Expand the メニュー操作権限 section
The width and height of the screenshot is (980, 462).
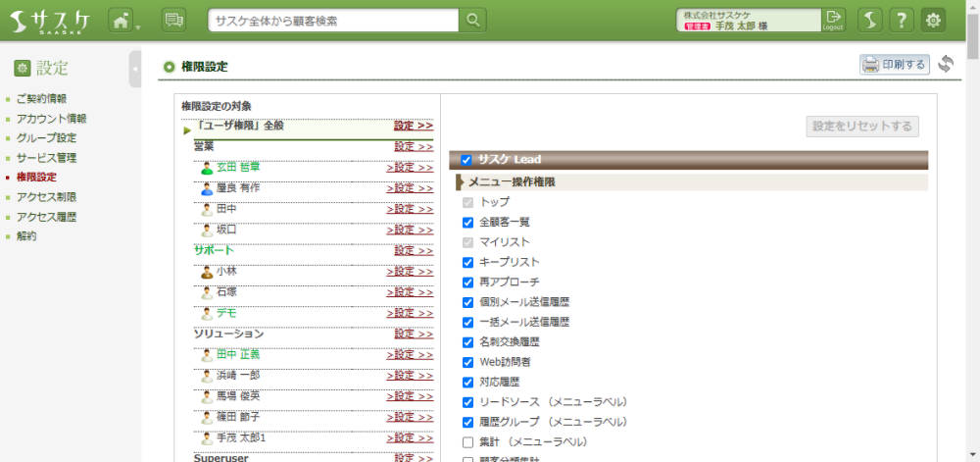pyautogui.click(x=460, y=182)
